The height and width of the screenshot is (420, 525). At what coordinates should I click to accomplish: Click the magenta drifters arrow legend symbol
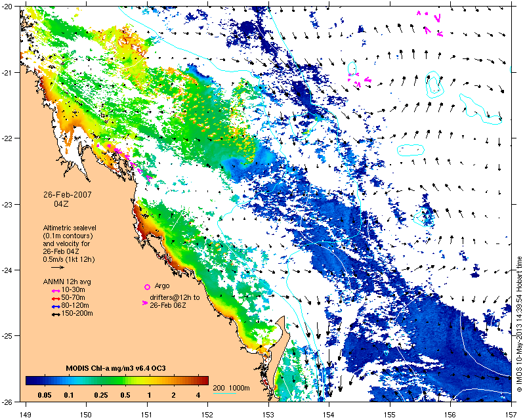click(x=144, y=303)
